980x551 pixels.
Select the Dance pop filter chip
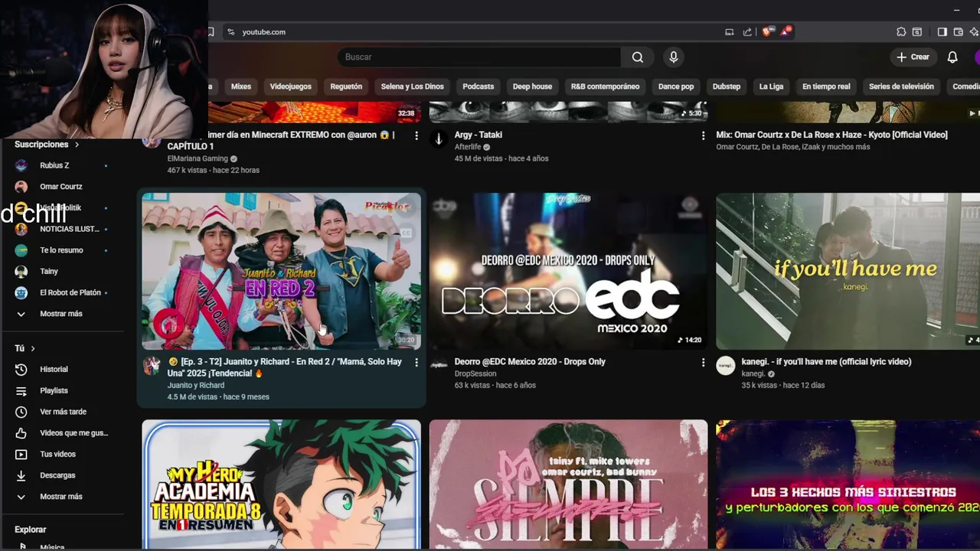click(x=676, y=86)
